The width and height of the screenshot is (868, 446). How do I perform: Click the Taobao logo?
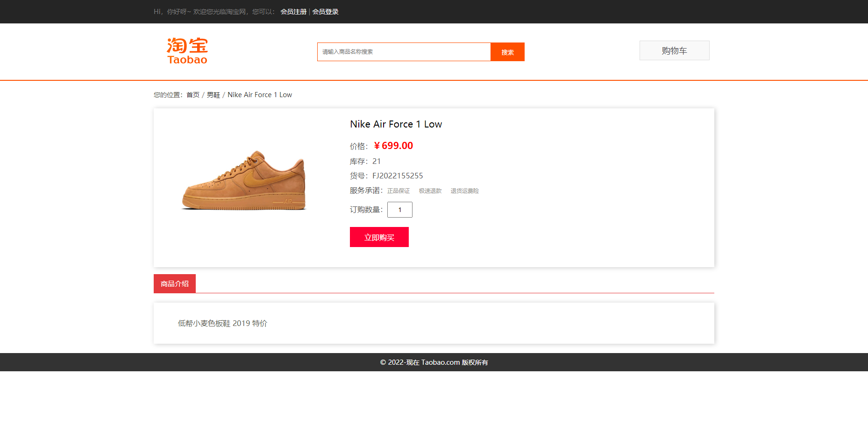pos(187,51)
